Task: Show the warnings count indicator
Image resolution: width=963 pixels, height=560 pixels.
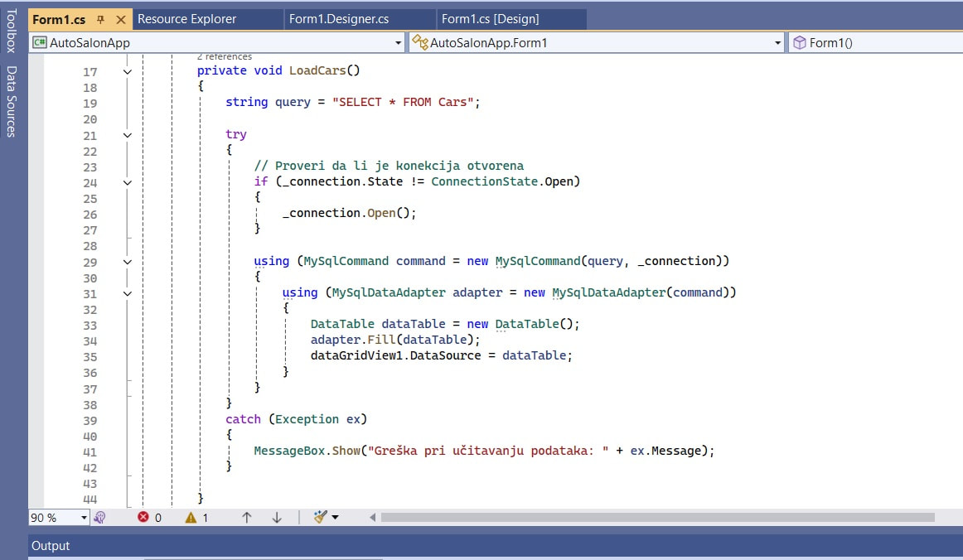Action: 196,518
